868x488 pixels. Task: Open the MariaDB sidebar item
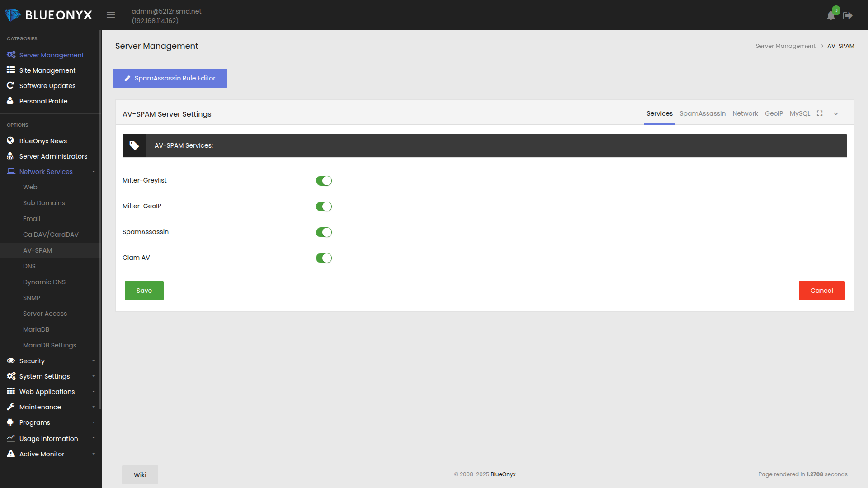[x=36, y=329]
